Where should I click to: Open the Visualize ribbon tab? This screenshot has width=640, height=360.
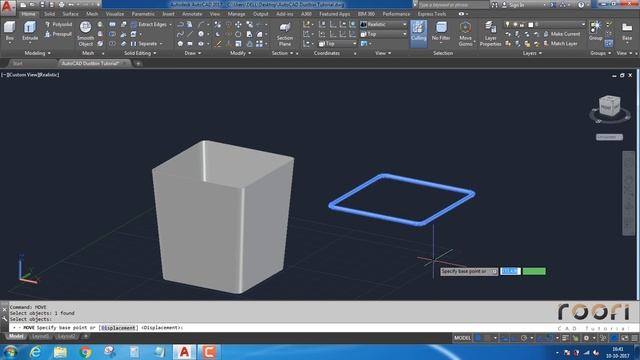click(115, 14)
